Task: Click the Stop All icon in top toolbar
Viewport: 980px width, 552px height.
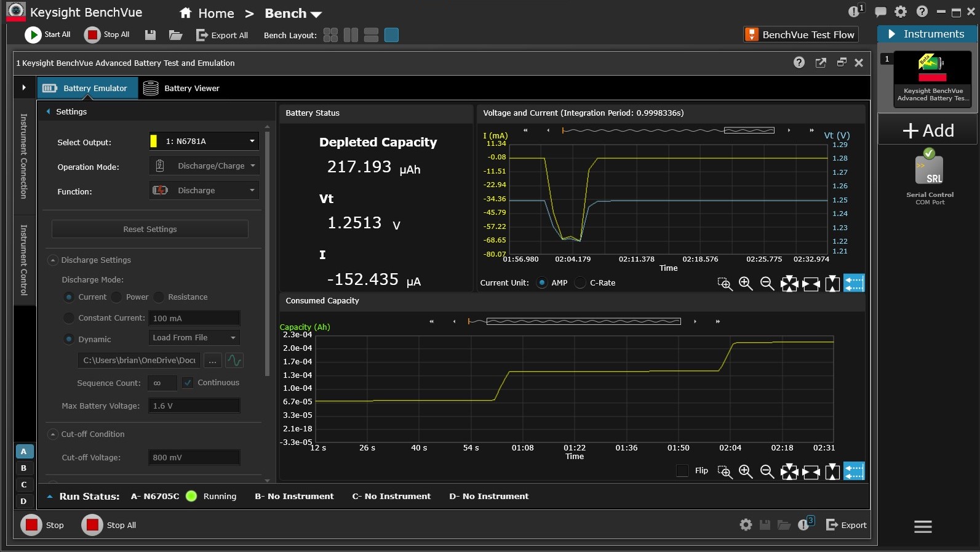Action: coord(92,35)
